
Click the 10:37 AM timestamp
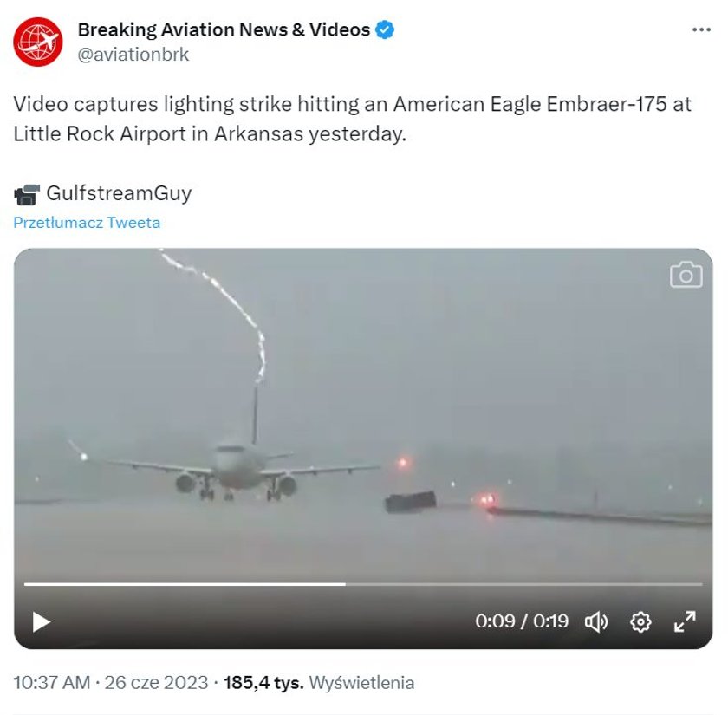(x=51, y=683)
